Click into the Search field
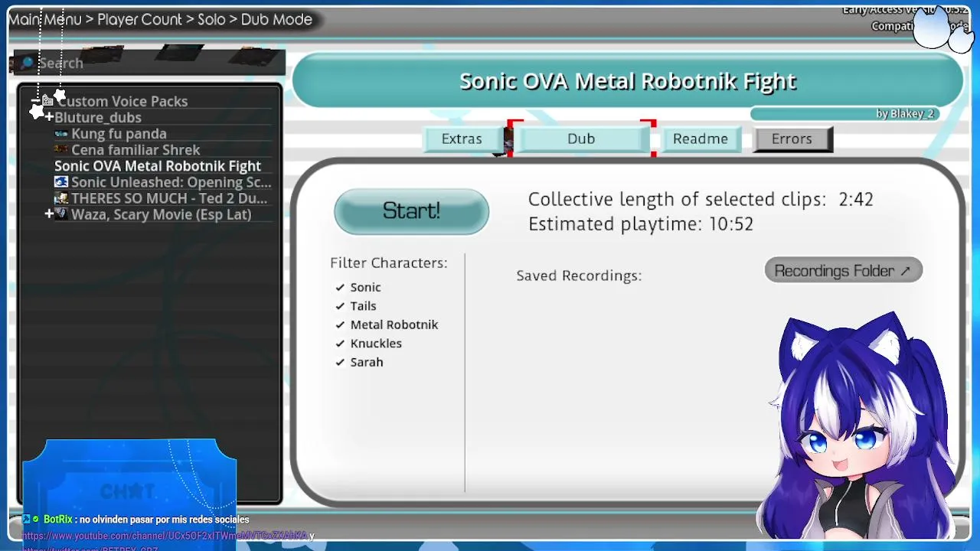 coord(149,63)
